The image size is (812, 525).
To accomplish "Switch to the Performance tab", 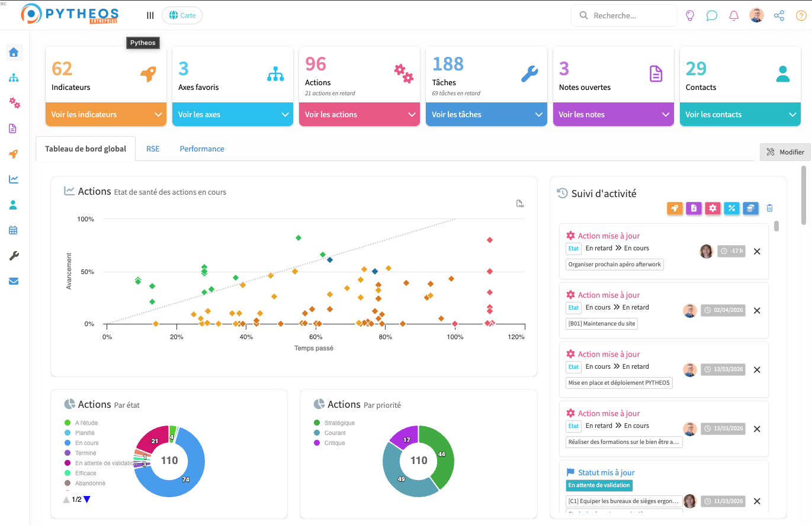I will coord(202,149).
